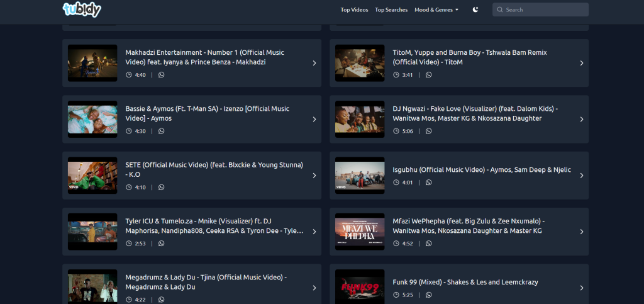The image size is (644, 304).
Task: Share Izenzo via WhatsApp icon
Action: pos(162,131)
